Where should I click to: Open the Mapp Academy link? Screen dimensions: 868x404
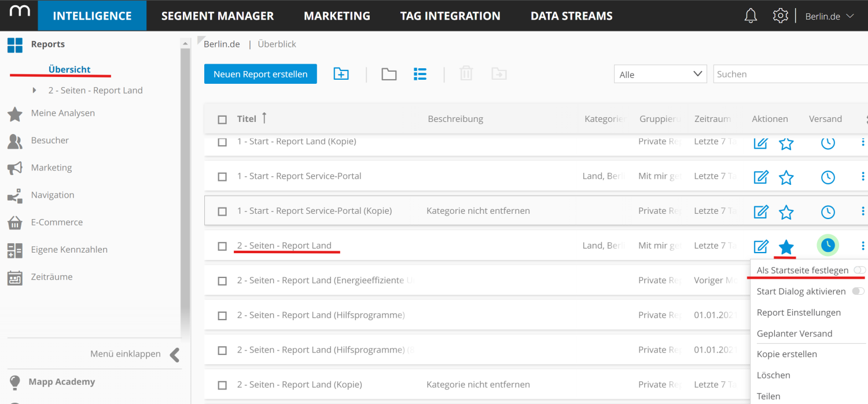point(61,382)
